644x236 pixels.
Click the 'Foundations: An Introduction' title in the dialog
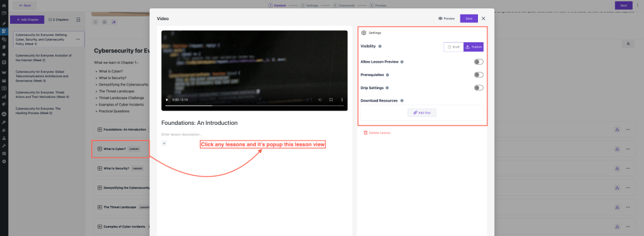point(199,122)
